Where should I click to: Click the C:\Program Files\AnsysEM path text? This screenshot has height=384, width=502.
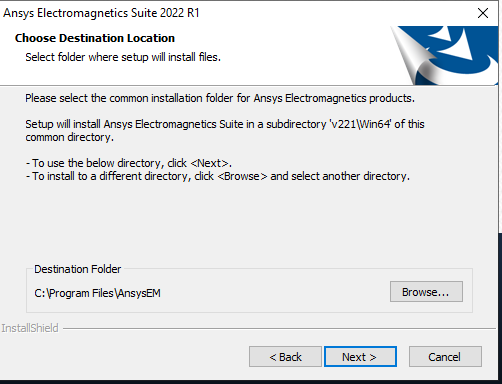97,293
